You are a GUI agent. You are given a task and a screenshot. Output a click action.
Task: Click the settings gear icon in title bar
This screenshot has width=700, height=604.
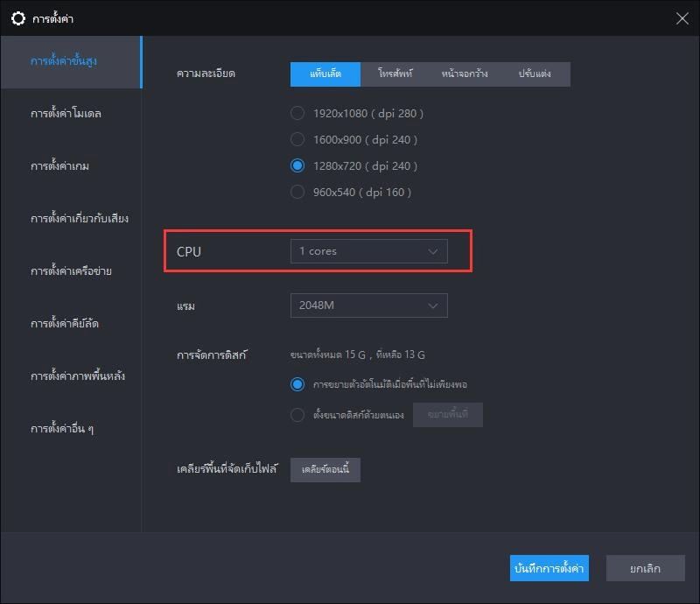click(18, 16)
